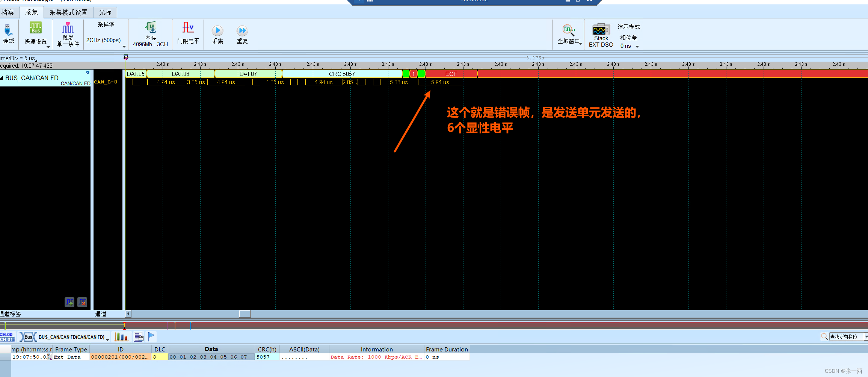Click the export report save icon
Screen dimensions: 868x377
click(139, 337)
